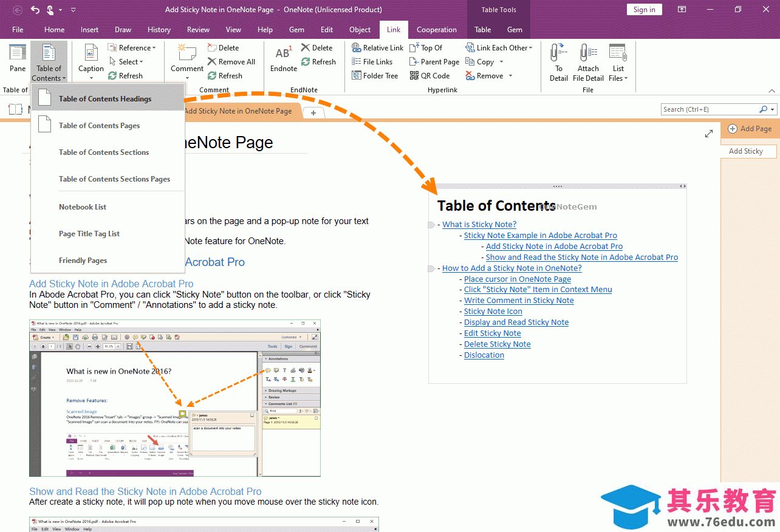Viewport: 780px width, 532px height.
Task: Click the add new section plus tab
Action: pos(313,113)
